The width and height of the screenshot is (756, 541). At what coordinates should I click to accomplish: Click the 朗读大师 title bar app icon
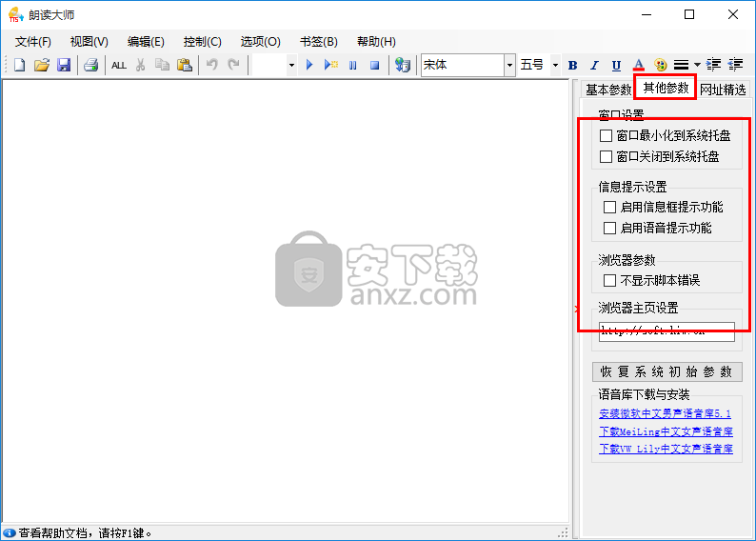tap(15, 15)
